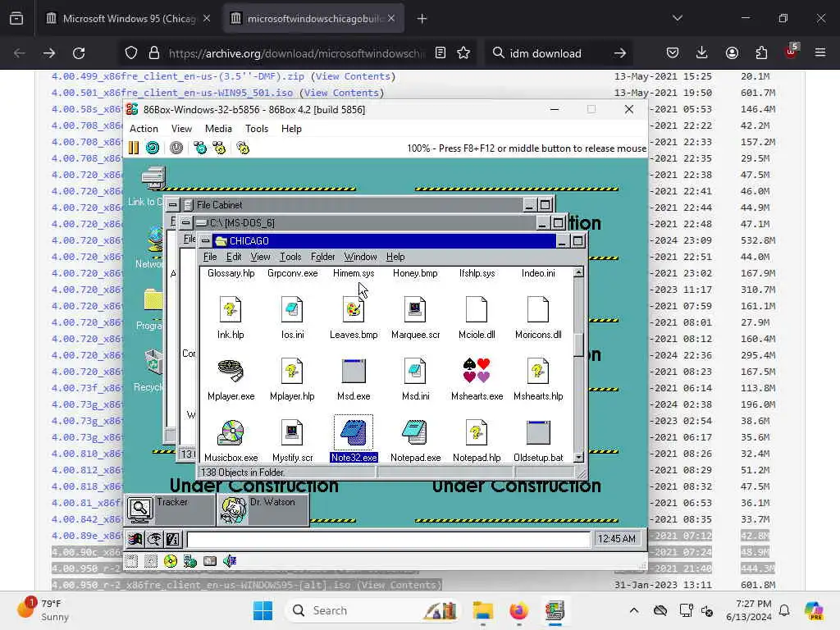
Task: Open the File menu in CHICAGO window
Action: tap(210, 257)
